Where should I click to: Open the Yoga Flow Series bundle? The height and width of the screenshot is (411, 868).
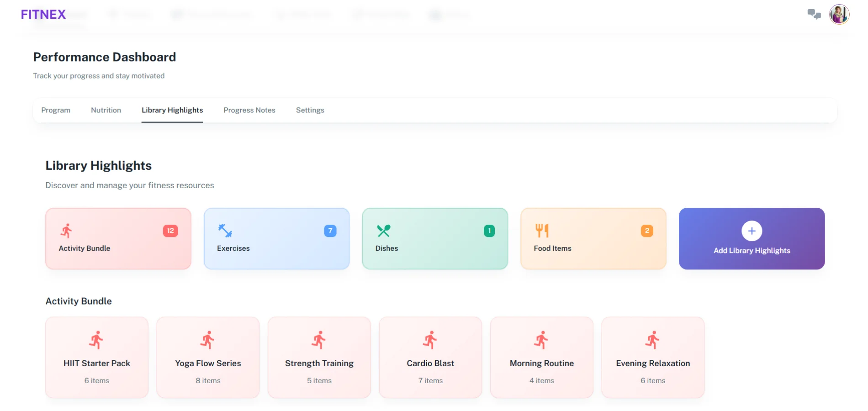(208, 358)
